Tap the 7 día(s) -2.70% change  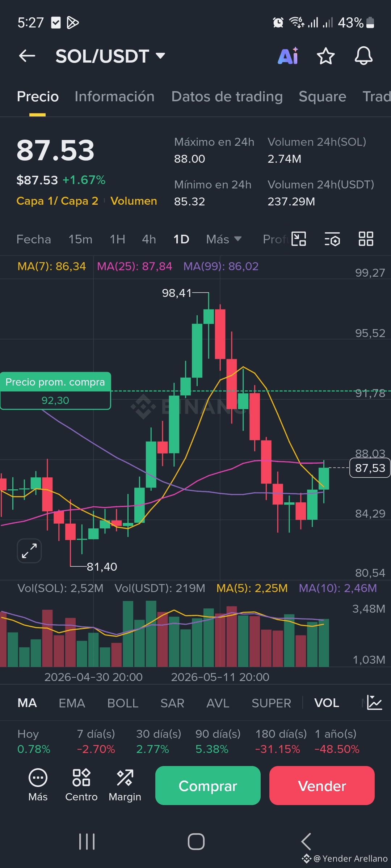pyautogui.click(x=96, y=741)
